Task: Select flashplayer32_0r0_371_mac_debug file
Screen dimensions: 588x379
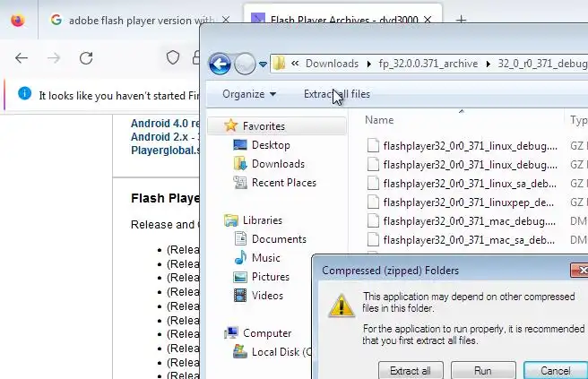Action: point(462,221)
